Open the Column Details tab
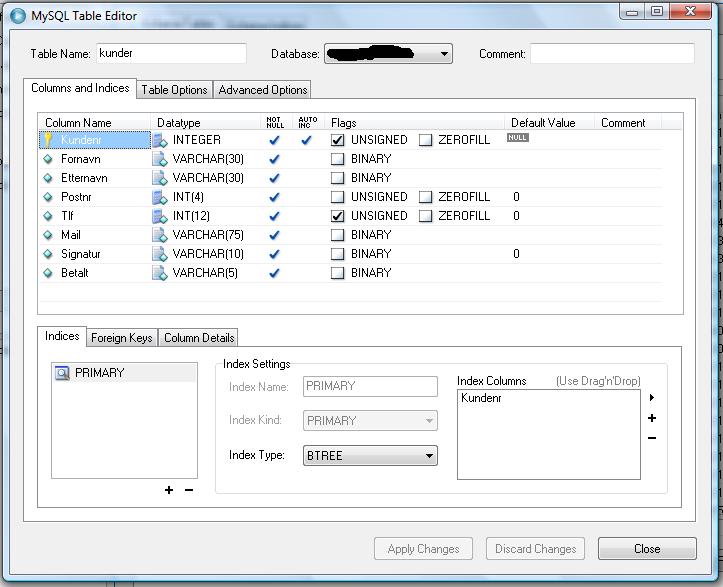 (x=199, y=338)
